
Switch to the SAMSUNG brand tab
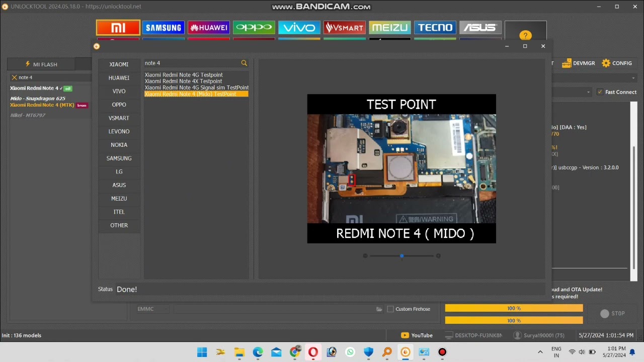click(x=163, y=27)
